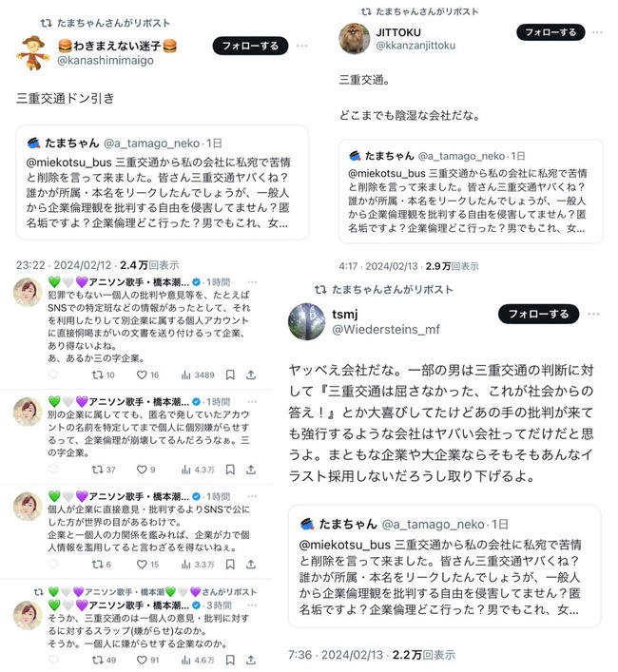This screenshot has height=672, width=618.
Task: Share the reply with 3.3万 views
Action: (x=251, y=564)
